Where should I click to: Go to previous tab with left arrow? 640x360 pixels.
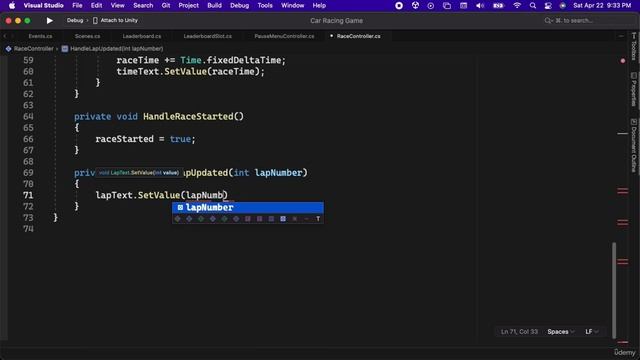5,36
